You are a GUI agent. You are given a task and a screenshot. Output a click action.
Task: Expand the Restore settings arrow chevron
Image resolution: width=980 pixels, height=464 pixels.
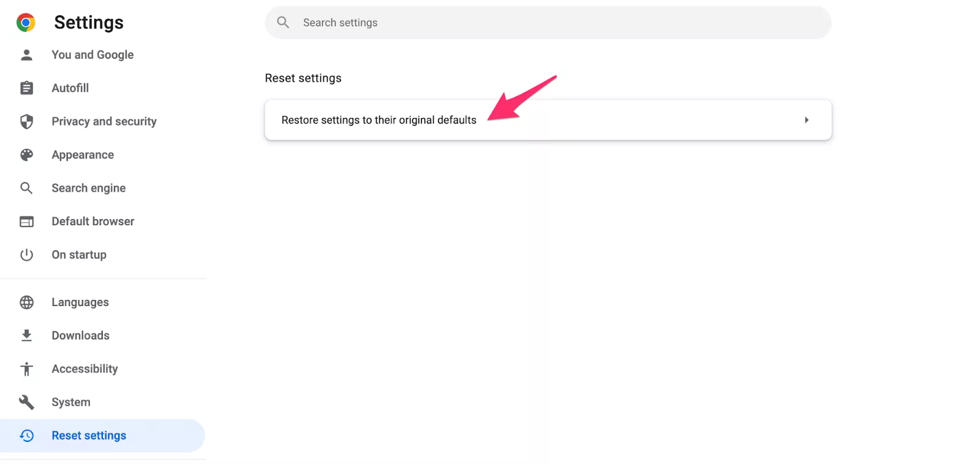[x=807, y=120]
